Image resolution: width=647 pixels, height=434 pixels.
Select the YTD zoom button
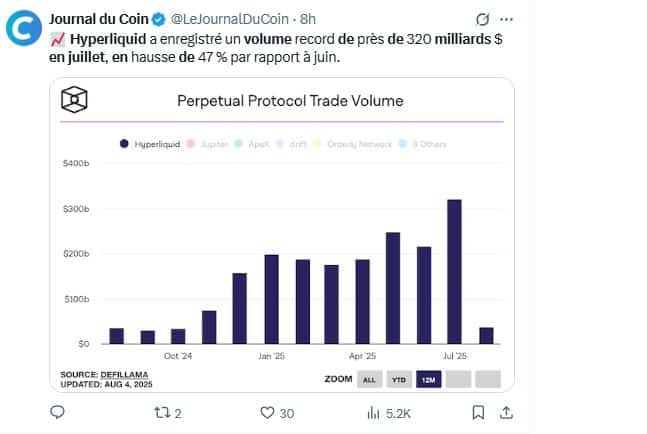coord(399,380)
